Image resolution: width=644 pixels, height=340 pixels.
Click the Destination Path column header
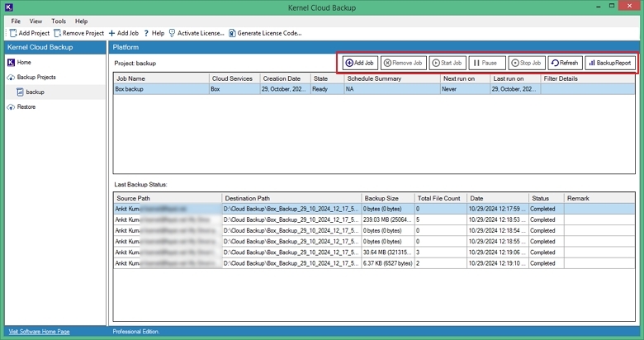point(291,198)
